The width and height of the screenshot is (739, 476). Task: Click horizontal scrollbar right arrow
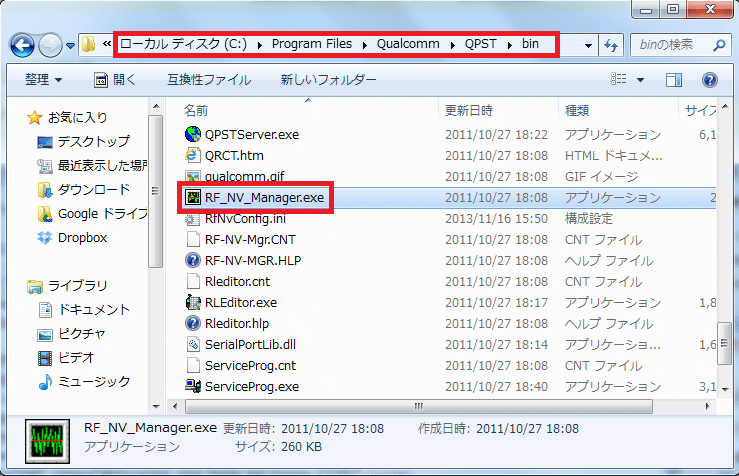pyautogui.click(x=707, y=406)
